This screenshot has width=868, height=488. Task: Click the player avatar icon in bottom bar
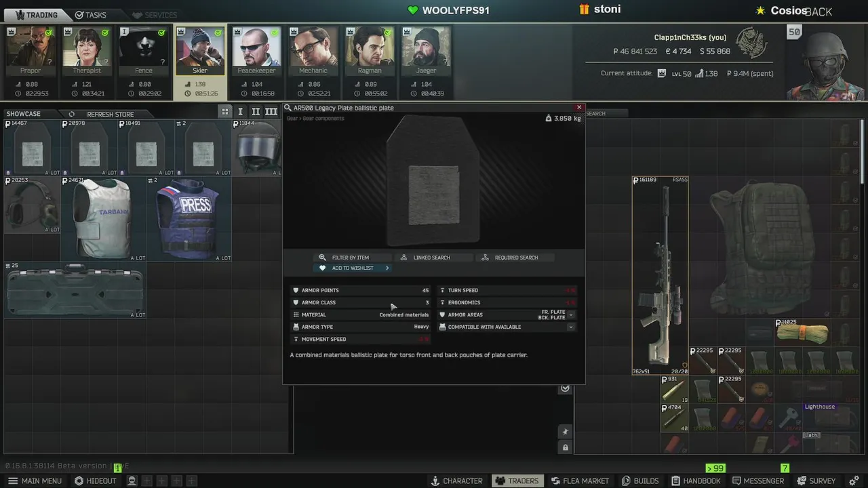coord(132,481)
